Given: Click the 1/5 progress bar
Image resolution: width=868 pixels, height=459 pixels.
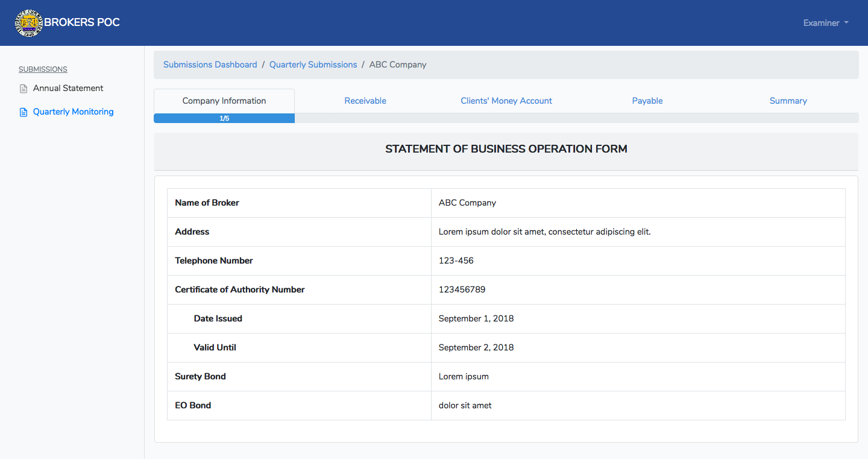Looking at the screenshot, I should [x=224, y=118].
